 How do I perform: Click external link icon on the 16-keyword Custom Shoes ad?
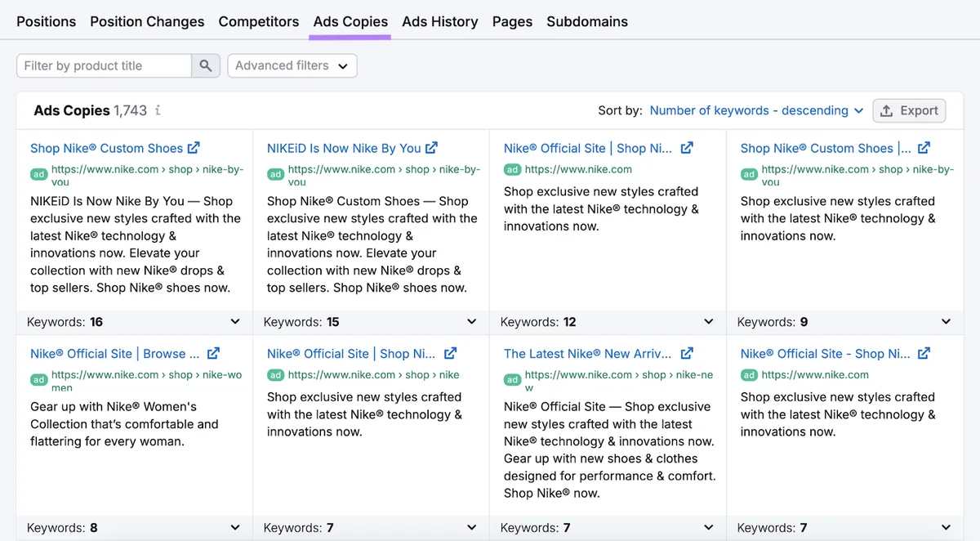click(x=194, y=148)
